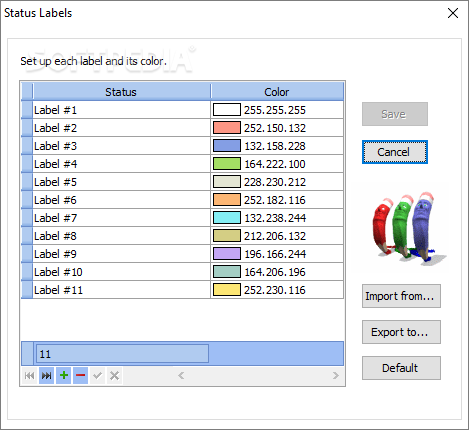Pick the orange swatch for Label #6
Image resolution: width=469 pixels, height=430 pixels.
tap(227, 200)
